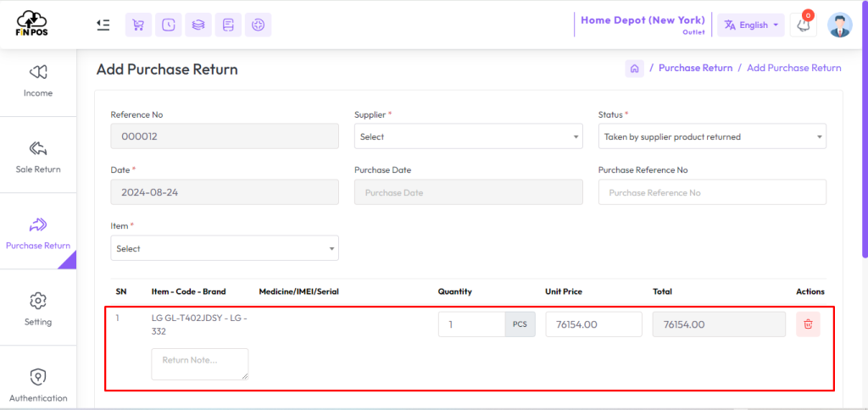This screenshot has width=868, height=410.
Task: Click the PCS unit label
Action: (520, 324)
